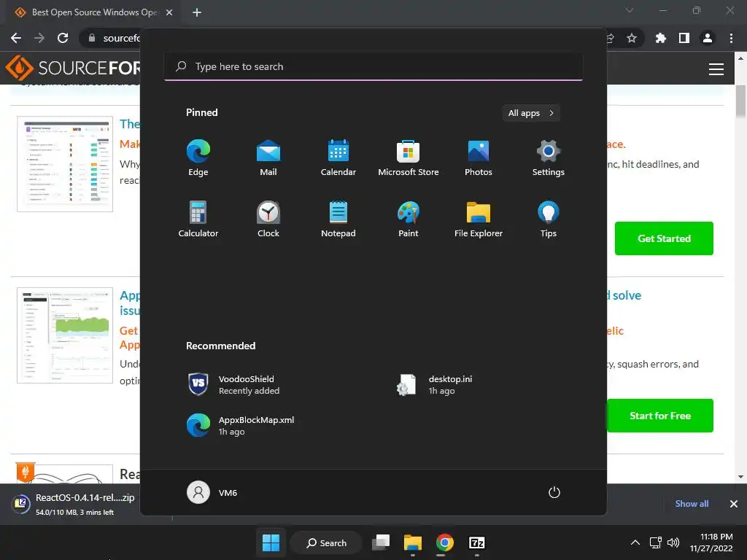This screenshot has width=747, height=560.
Task: Click the Start for Free button
Action: tap(659, 416)
